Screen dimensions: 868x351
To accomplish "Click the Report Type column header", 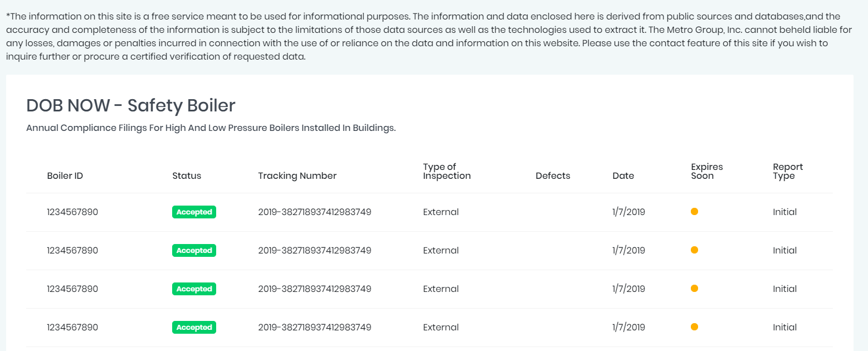I will [x=788, y=171].
